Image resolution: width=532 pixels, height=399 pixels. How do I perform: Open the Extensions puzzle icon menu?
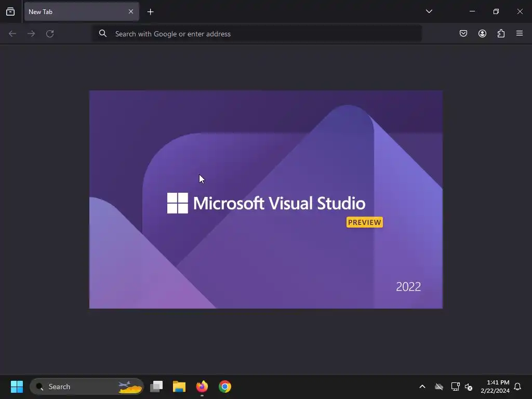(501, 33)
